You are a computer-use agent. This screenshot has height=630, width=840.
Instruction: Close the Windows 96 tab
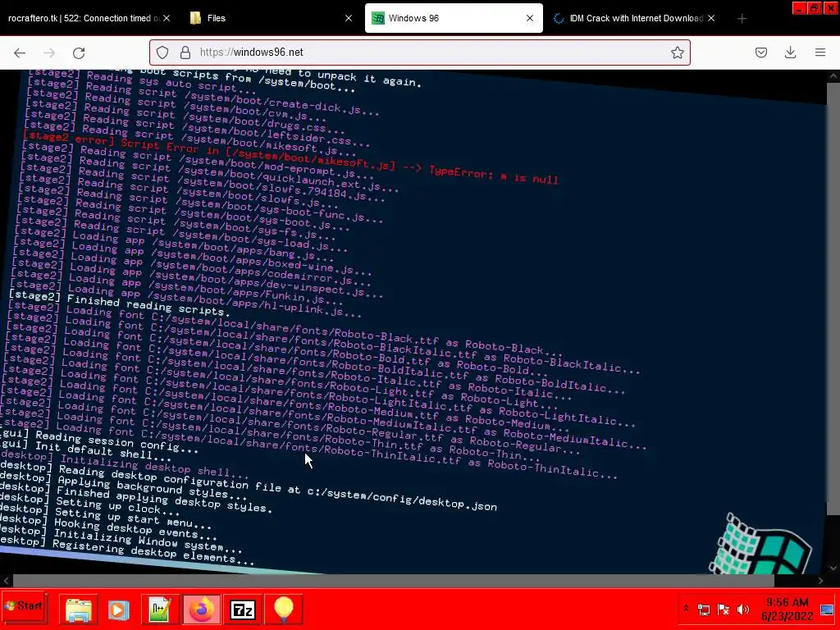tap(530, 18)
